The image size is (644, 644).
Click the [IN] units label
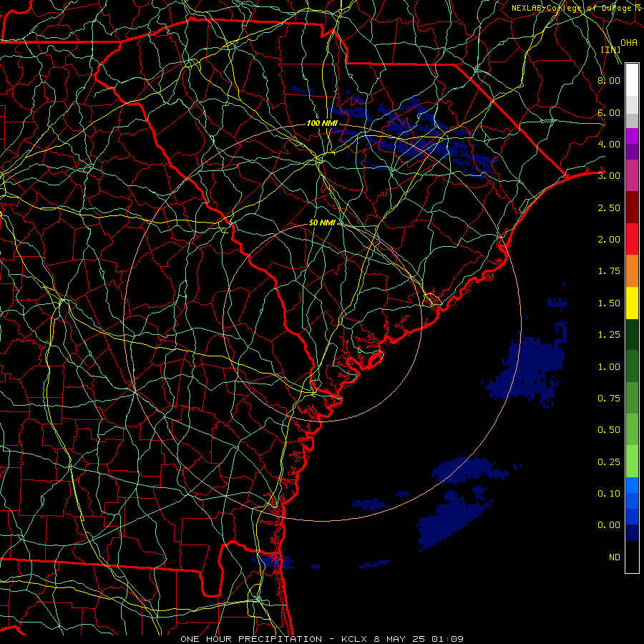coord(611,49)
